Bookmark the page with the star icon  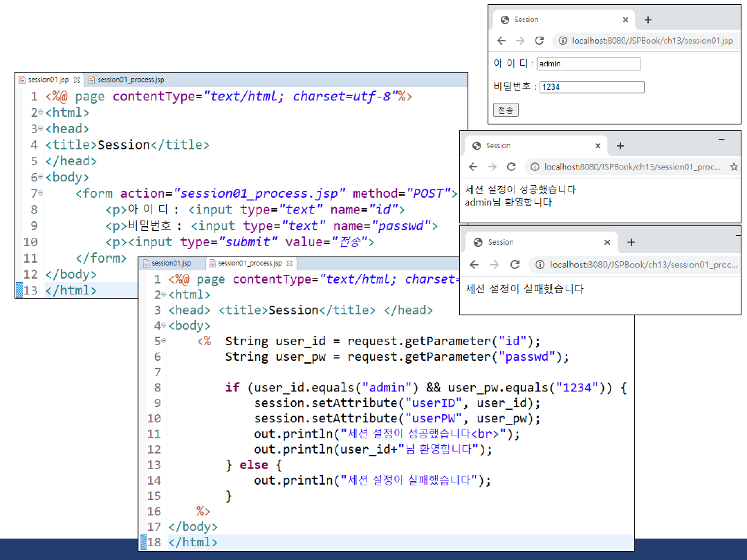pyautogui.click(x=734, y=167)
